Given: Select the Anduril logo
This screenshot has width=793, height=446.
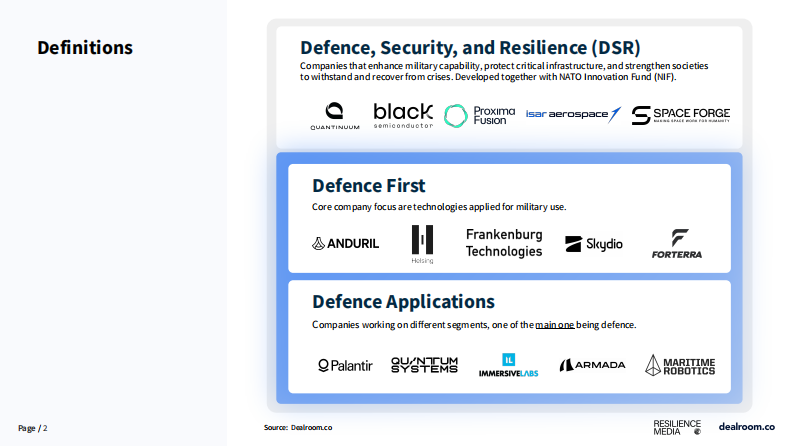Looking at the screenshot, I should (x=345, y=243).
